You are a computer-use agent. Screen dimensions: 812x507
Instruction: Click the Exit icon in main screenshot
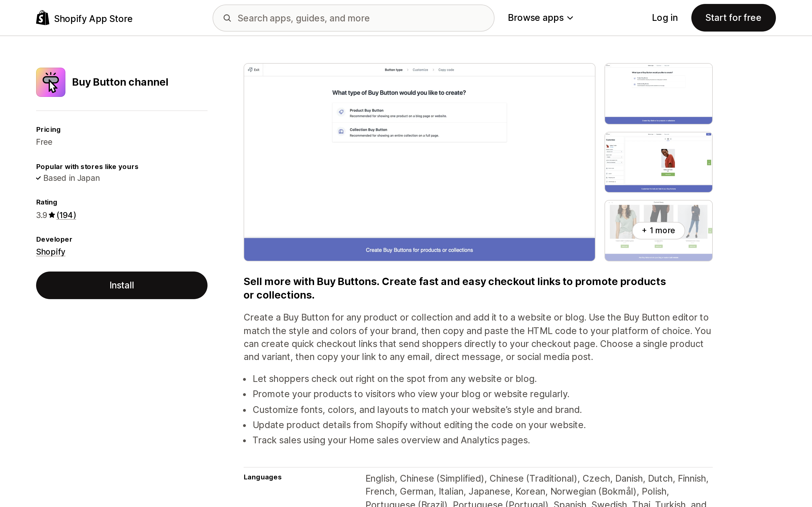pyautogui.click(x=250, y=70)
